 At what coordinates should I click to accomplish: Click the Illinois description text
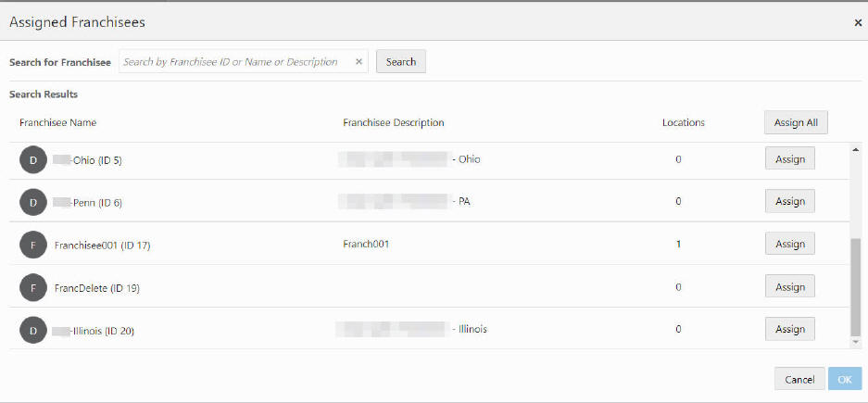(x=411, y=329)
